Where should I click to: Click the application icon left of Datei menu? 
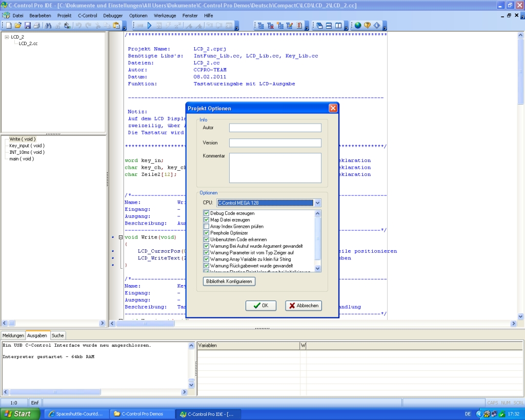(x=6, y=15)
